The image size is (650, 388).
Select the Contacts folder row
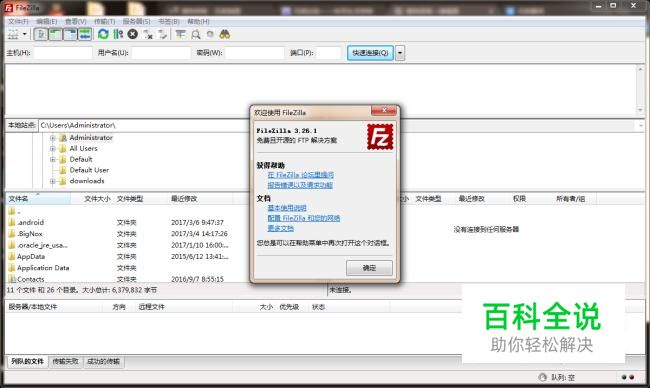[120, 279]
